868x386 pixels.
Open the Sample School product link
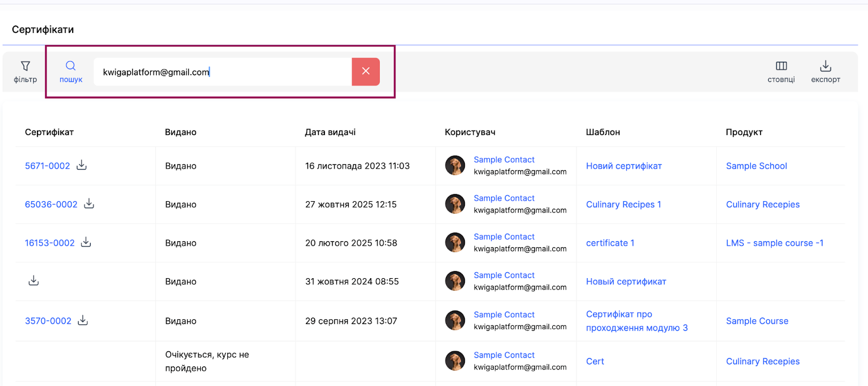coord(756,166)
